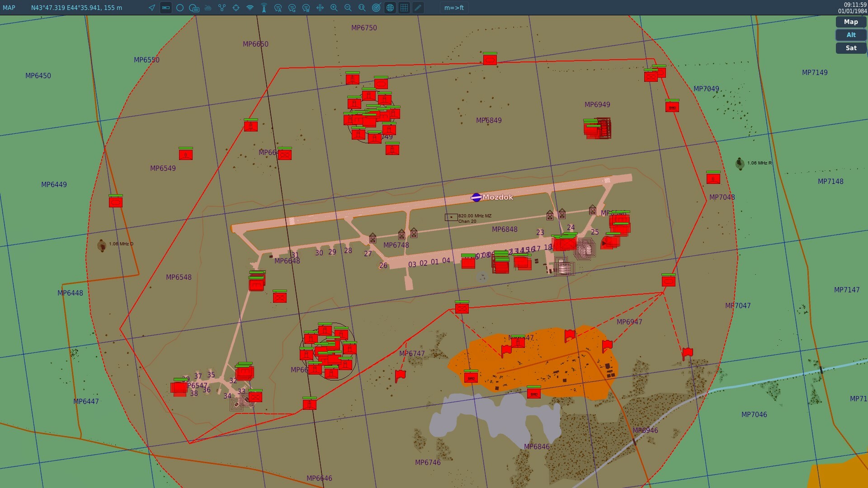Image resolution: width=868 pixels, height=488 pixels.
Task: Toggle the globe lat/long grid button
Action: 390,8
